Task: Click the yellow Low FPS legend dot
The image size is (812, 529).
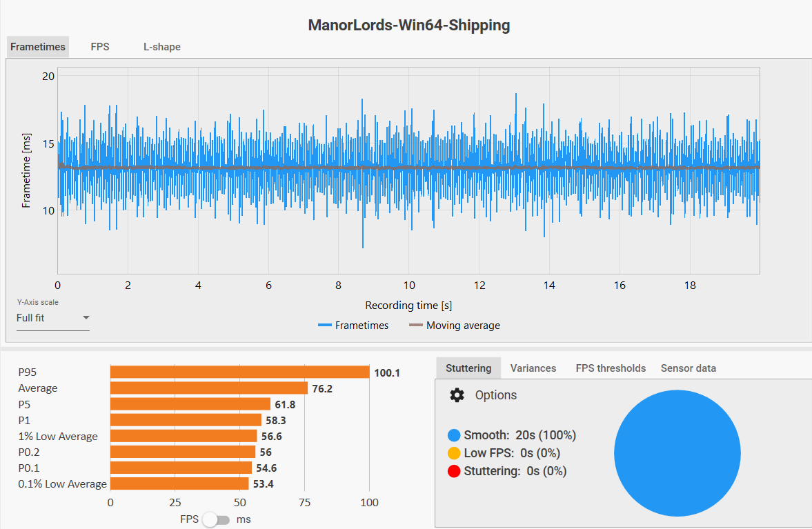Action: (454, 453)
